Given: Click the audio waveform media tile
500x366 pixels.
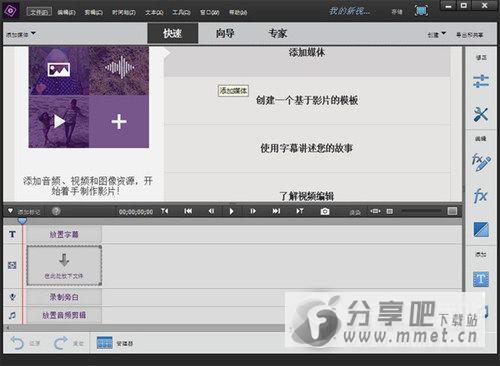Looking at the screenshot, I should [x=119, y=71].
